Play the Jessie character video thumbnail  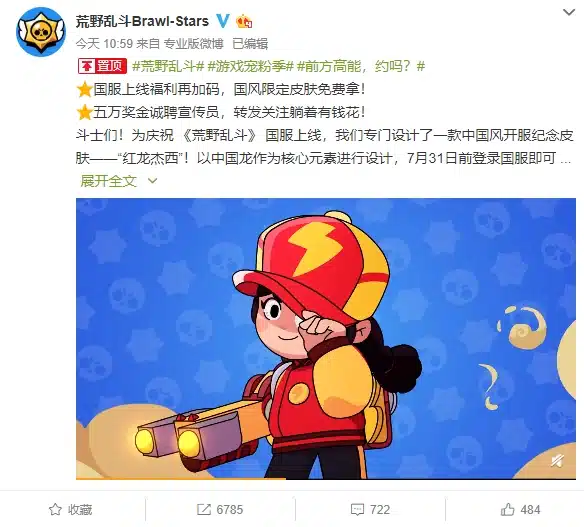tap(326, 338)
